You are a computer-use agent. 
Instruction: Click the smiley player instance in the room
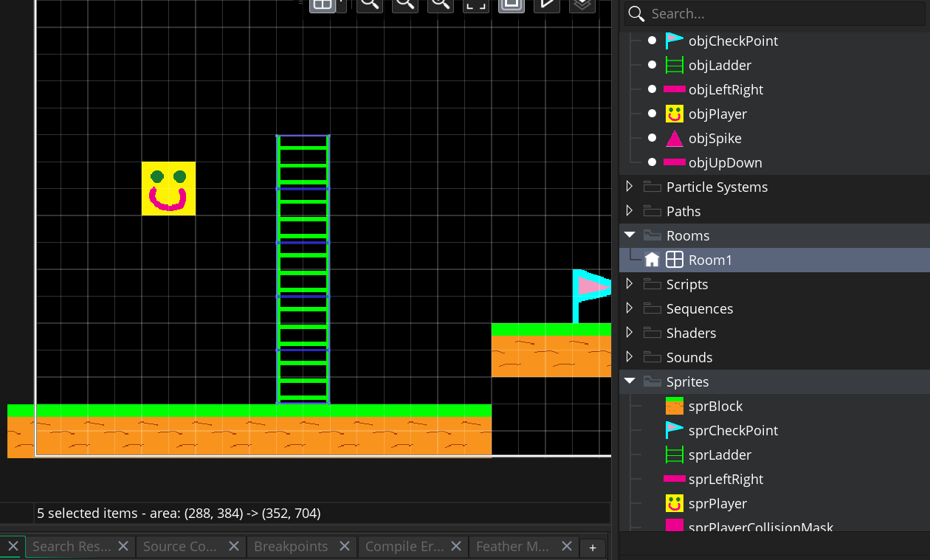[168, 189]
